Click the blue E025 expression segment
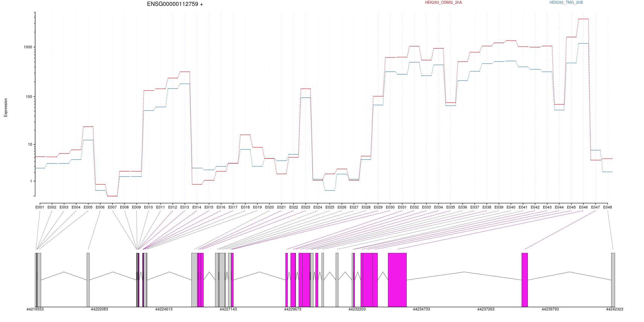This screenshot has height=322, width=644. click(330, 191)
